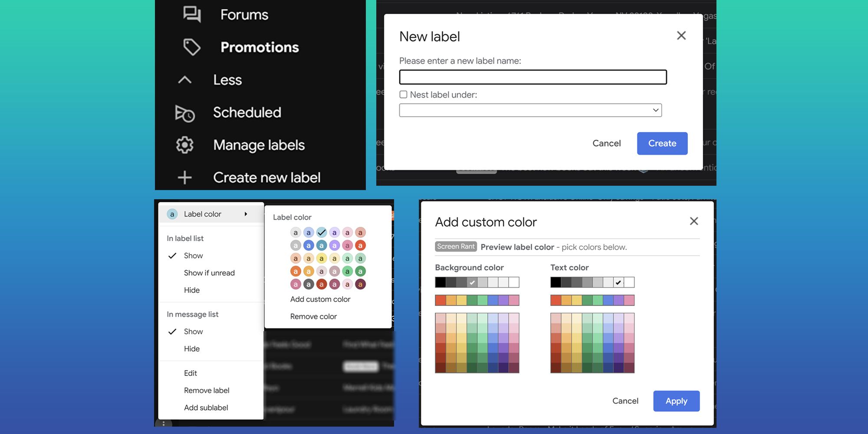868x434 pixels.
Task: Close the Add custom color dialog
Action: [694, 221]
